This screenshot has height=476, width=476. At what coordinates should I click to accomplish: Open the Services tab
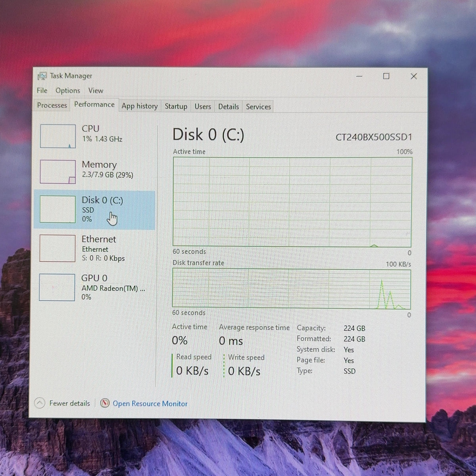258,107
